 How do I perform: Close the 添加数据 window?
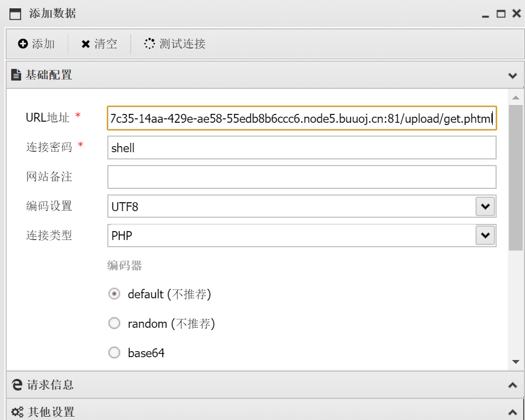tap(517, 13)
